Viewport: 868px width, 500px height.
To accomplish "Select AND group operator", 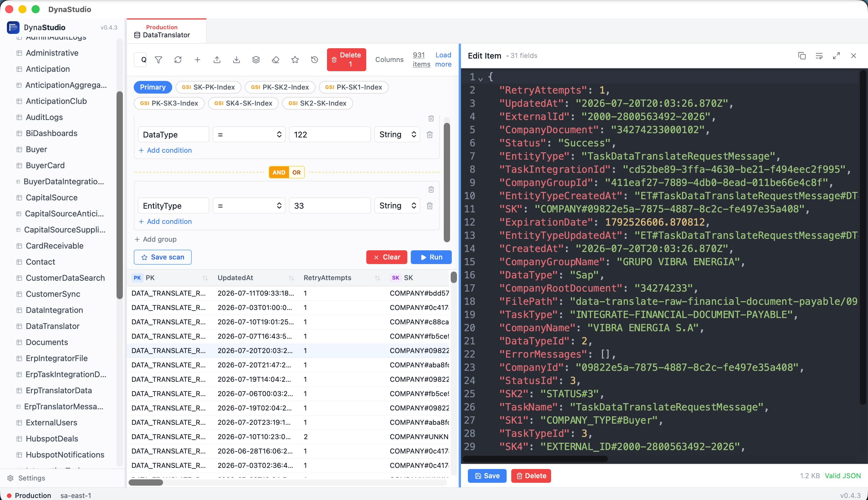I will click(278, 173).
